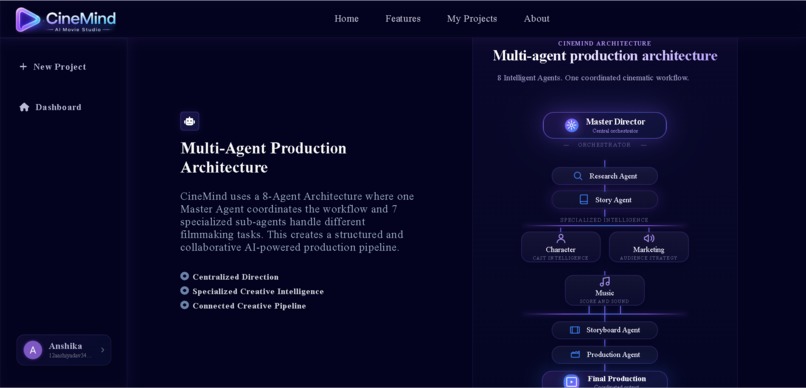Click the robot icon above the heading

click(x=190, y=121)
